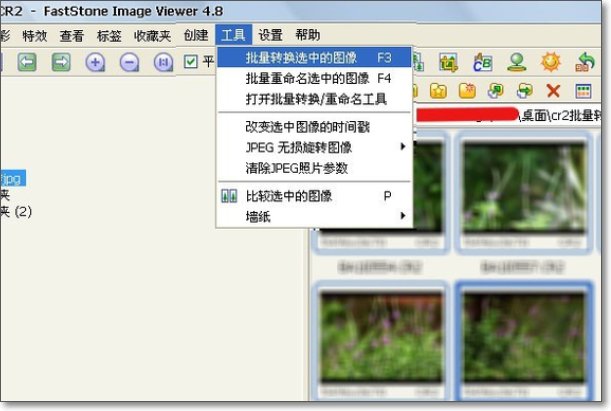Close the open 工具 menu
The width and height of the screenshot is (611, 411).
(233, 35)
